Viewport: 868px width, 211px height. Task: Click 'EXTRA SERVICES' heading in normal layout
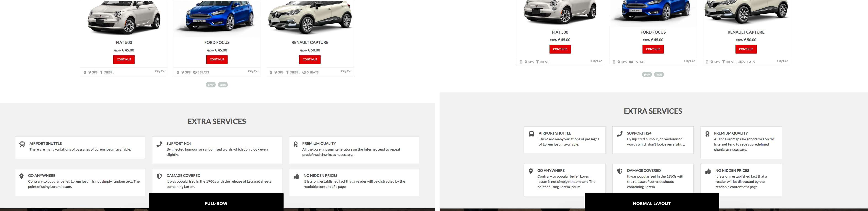653,111
